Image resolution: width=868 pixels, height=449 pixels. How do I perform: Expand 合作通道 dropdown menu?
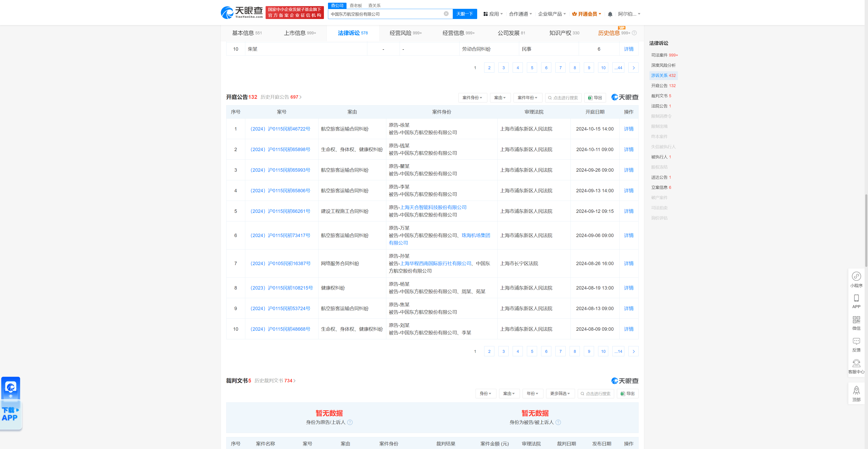pyautogui.click(x=520, y=14)
